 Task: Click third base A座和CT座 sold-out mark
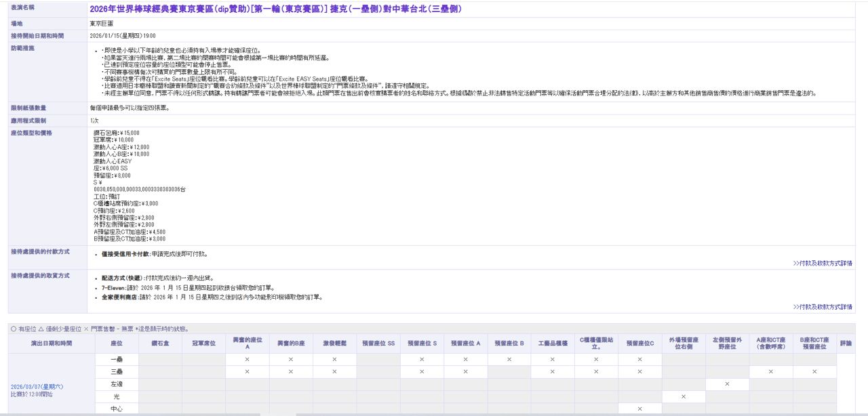pyautogui.click(x=771, y=372)
